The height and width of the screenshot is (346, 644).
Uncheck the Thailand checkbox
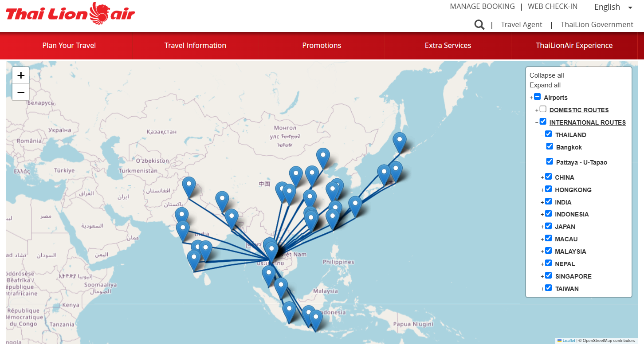(x=549, y=134)
